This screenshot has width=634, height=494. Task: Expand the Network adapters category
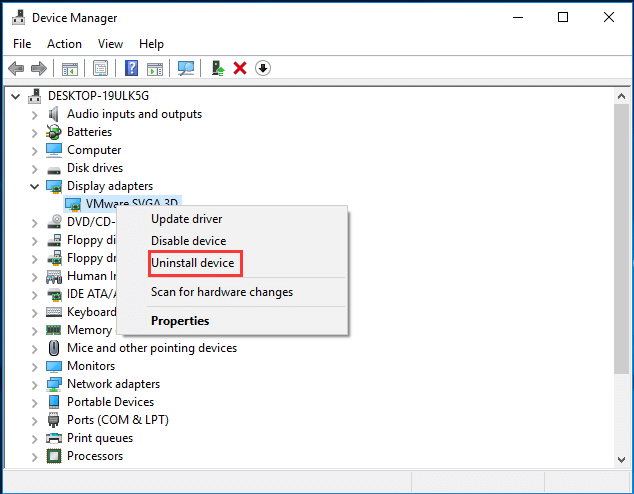click(35, 384)
